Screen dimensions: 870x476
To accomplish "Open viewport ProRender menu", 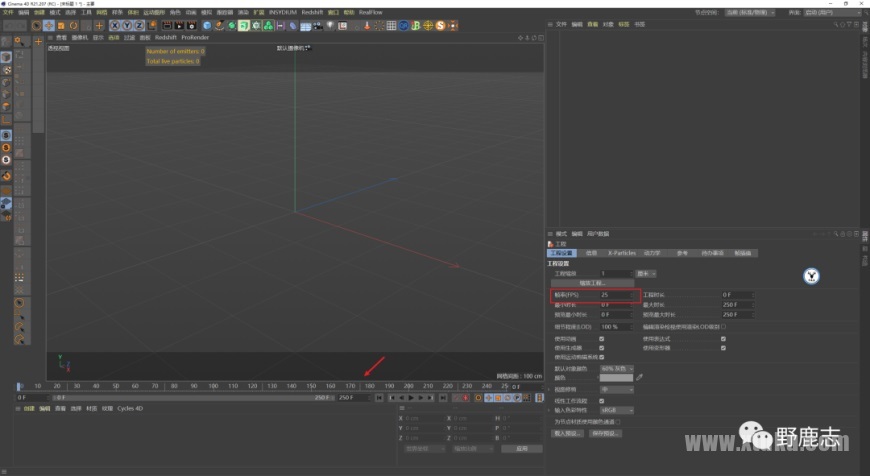I will click(195, 38).
